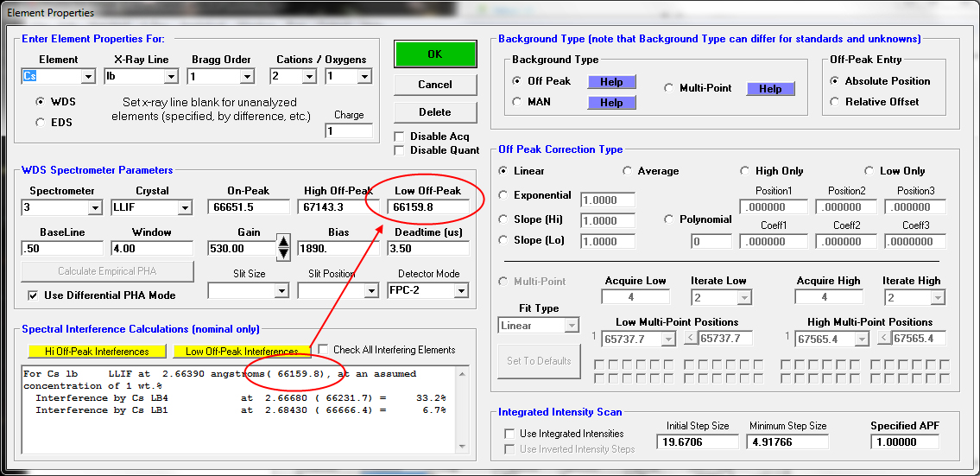The height and width of the screenshot is (476, 980).
Task: Enable the Disable Acq checkbox
Action: pyautogui.click(x=400, y=136)
